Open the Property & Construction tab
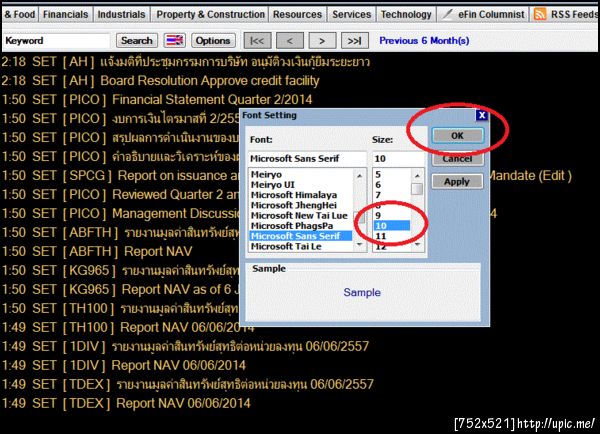Viewport: 600px width, 434px height. coord(210,14)
